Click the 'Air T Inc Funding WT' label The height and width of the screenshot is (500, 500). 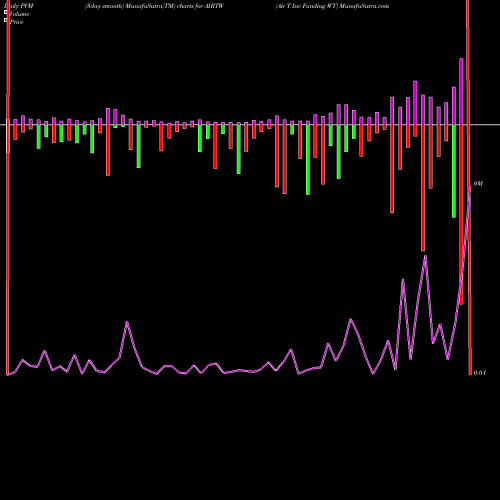[x=307, y=6]
